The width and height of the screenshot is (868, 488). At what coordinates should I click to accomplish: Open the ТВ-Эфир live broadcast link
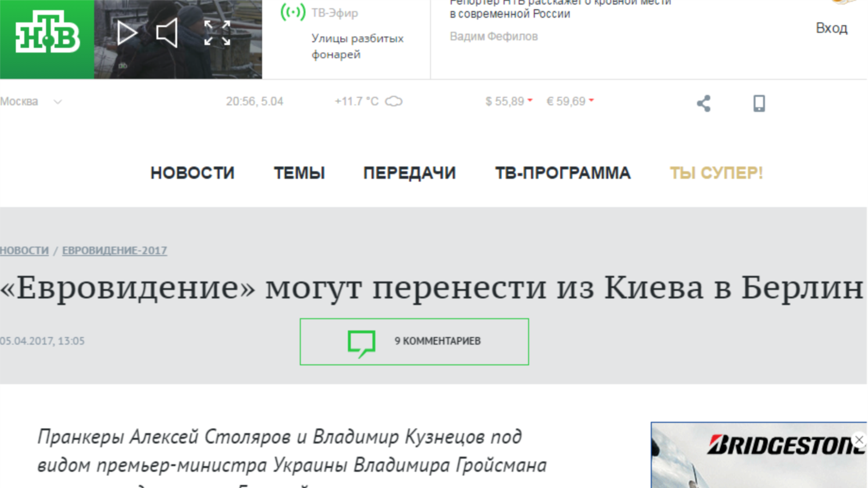click(334, 13)
